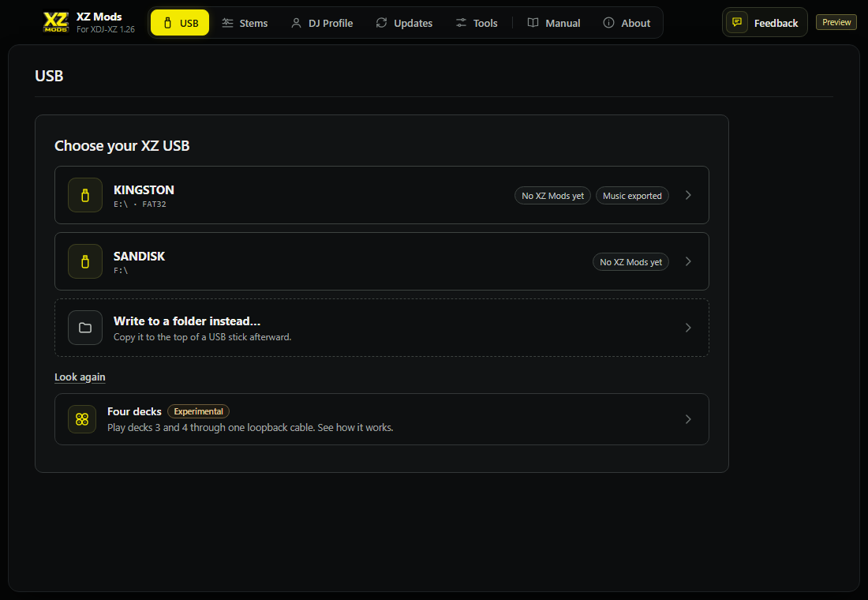Click the Stems sliders icon
Image resolution: width=868 pixels, height=600 pixels.
pos(227,23)
